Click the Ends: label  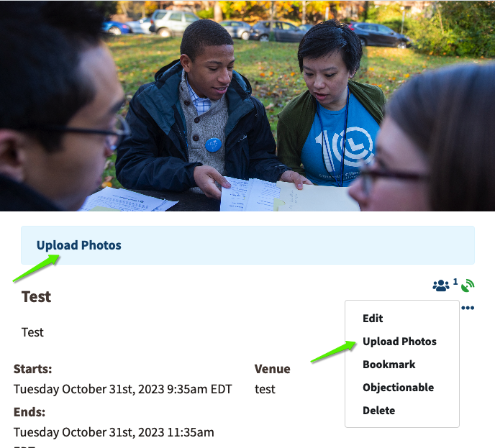click(29, 412)
